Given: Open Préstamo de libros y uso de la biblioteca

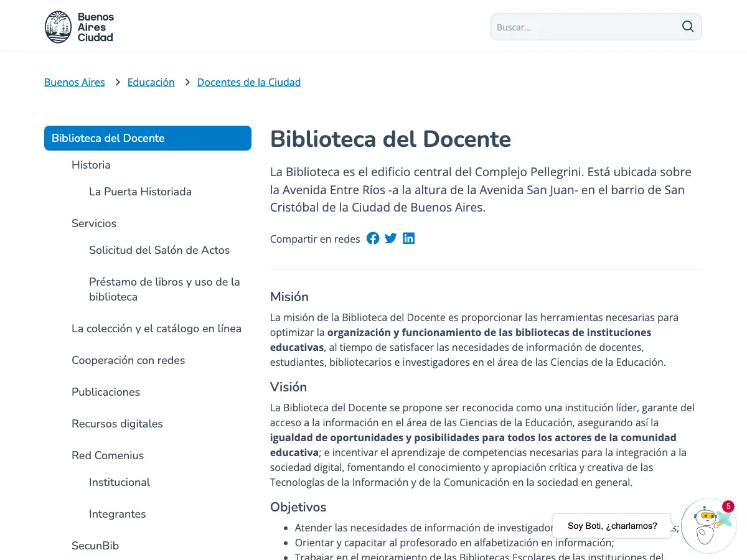Looking at the screenshot, I should [x=164, y=289].
